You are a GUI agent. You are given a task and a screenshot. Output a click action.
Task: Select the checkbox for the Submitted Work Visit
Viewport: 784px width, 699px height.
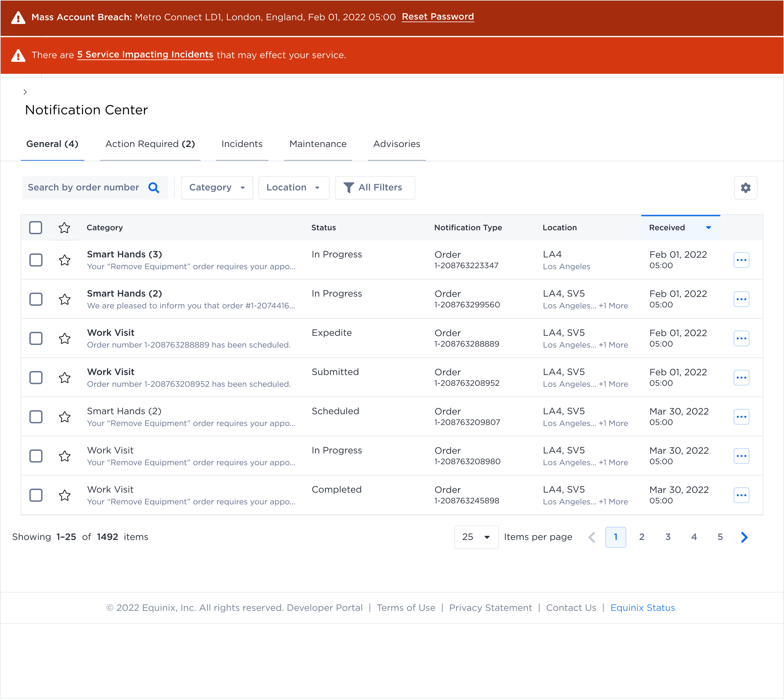point(35,378)
